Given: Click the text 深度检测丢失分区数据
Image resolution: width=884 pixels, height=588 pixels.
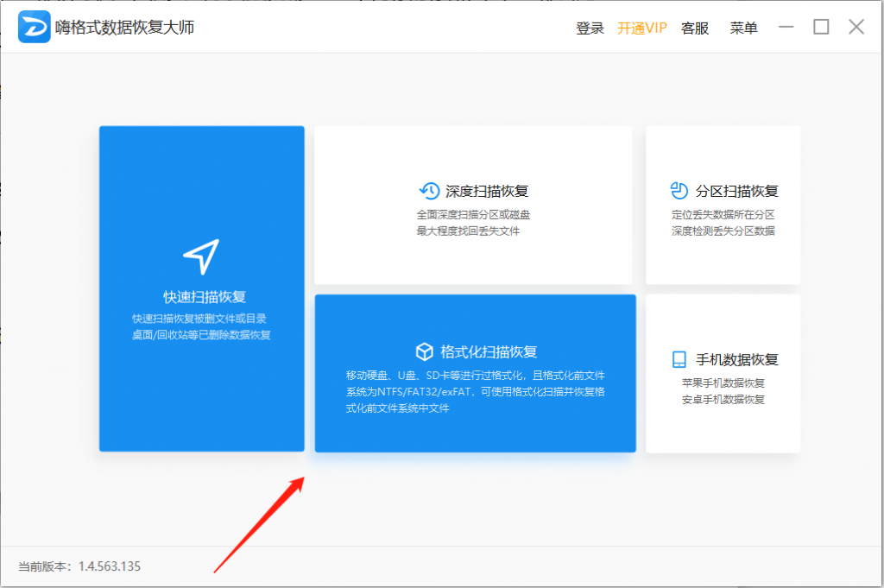Looking at the screenshot, I should tap(723, 231).
